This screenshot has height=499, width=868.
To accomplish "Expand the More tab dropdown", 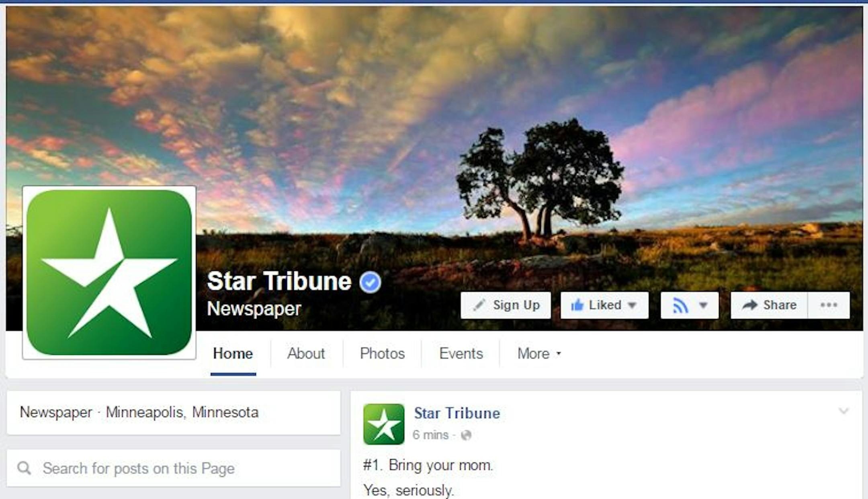I will [539, 354].
